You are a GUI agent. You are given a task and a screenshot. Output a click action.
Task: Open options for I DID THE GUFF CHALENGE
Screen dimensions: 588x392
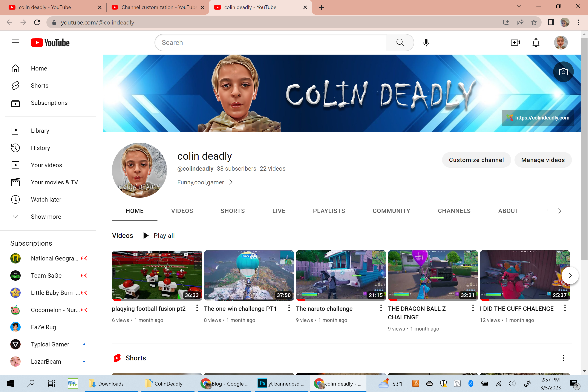[x=565, y=308]
